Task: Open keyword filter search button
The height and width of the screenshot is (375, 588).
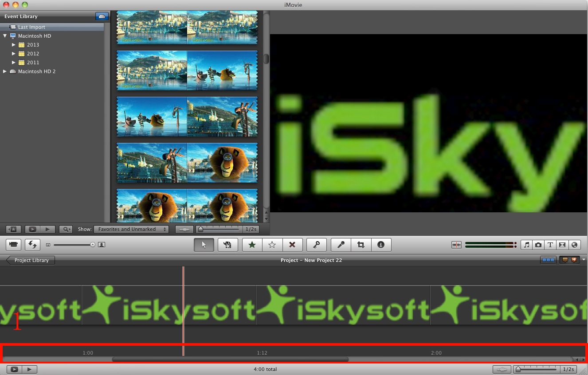Action: [67, 229]
